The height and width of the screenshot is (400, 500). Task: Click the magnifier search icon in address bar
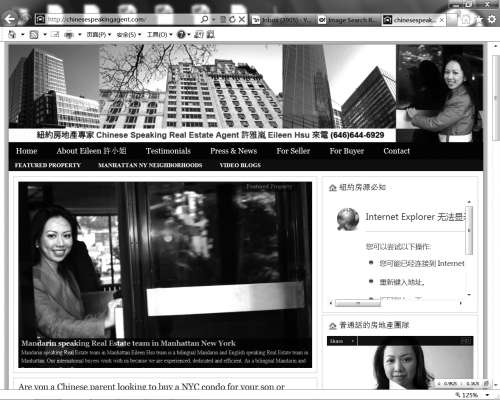point(205,20)
